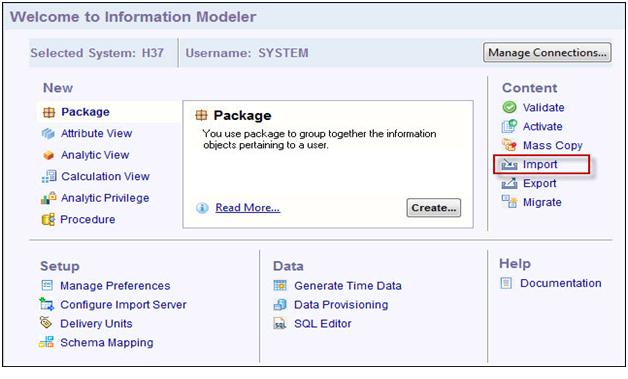
Task: Open Manage Connections dialog
Action: [x=547, y=52]
